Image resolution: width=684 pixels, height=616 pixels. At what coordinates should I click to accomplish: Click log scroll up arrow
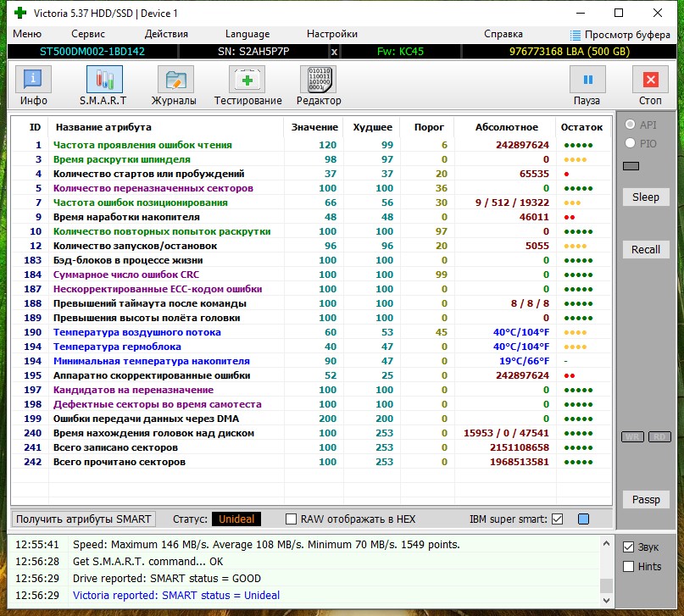pos(606,544)
